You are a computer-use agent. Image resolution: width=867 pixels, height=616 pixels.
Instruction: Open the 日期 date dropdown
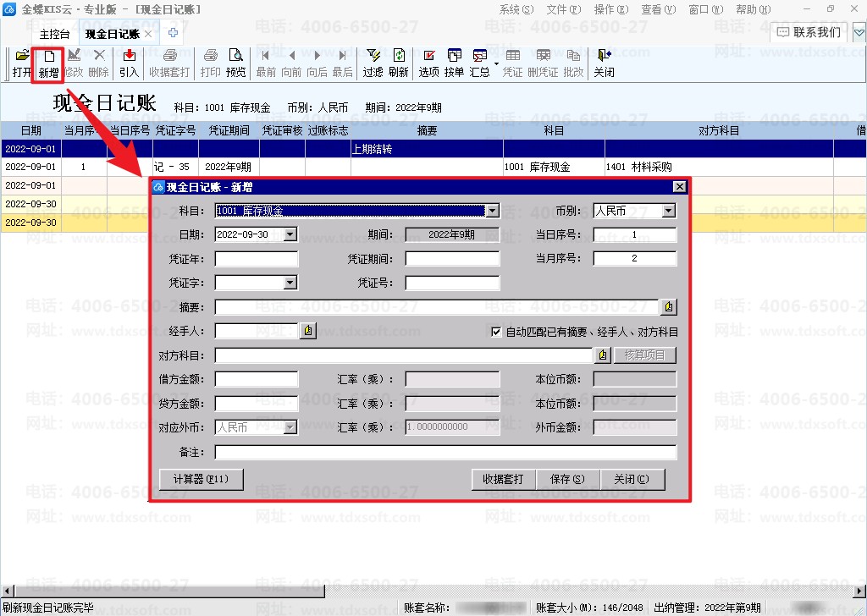290,234
